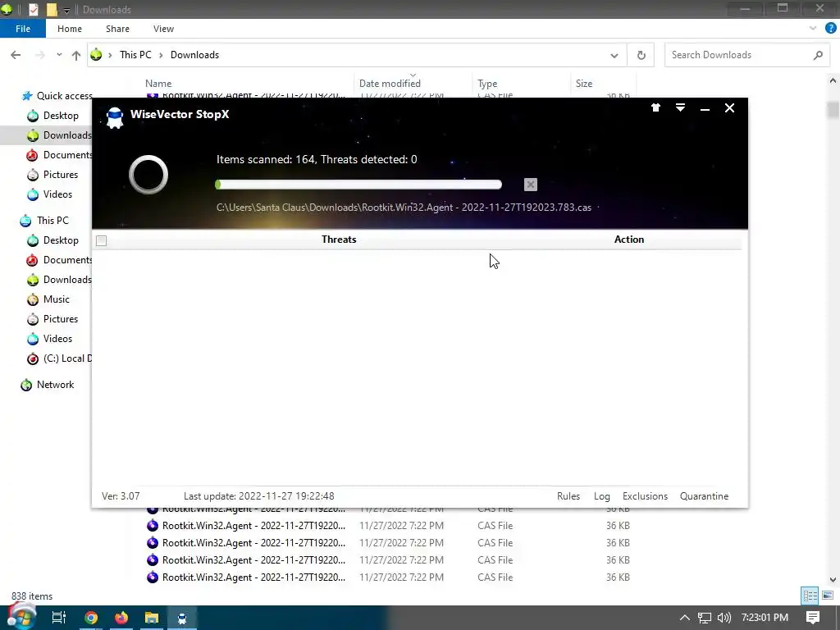Select the last Rootkit.Win32.Agent file row
The height and width of the screenshot is (630, 840).
388,577
